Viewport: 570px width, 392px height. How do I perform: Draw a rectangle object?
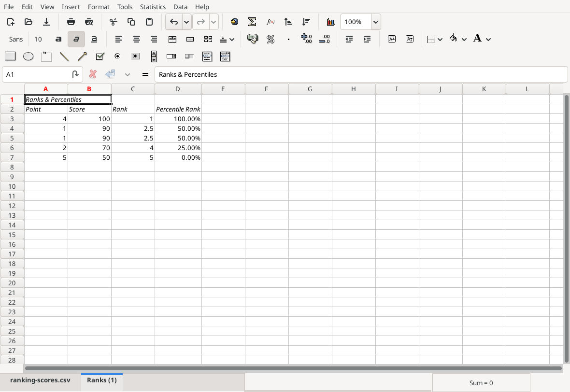point(10,56)
